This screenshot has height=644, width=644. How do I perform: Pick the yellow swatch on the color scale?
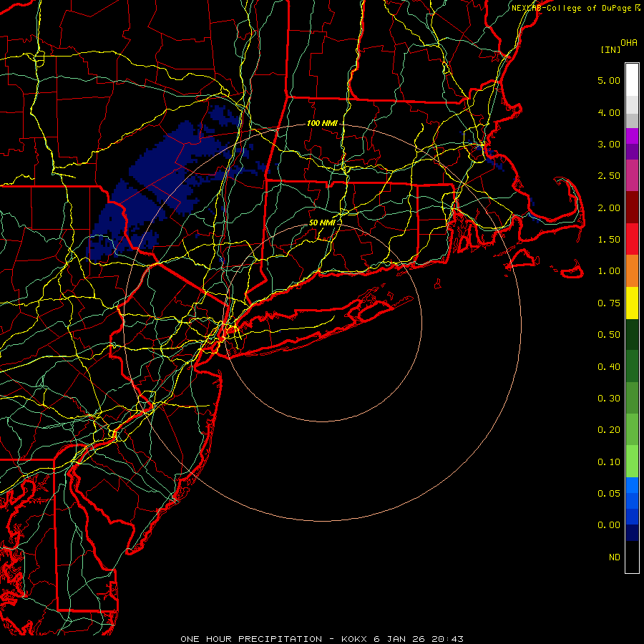632,303
